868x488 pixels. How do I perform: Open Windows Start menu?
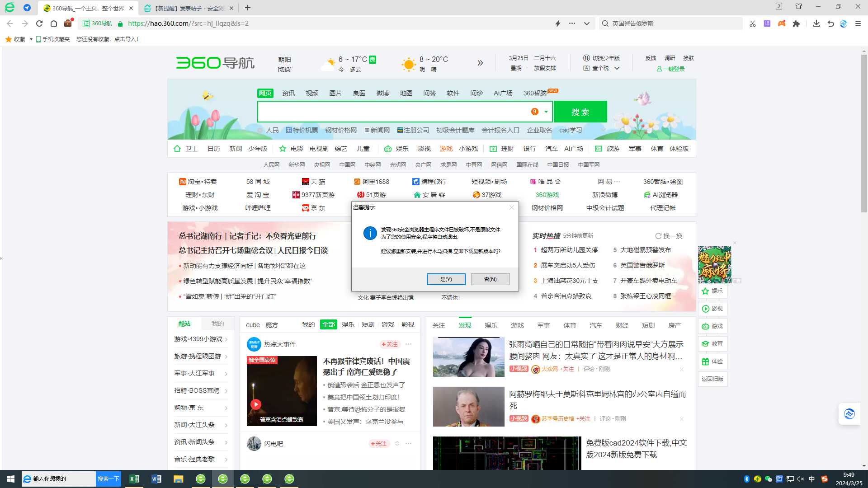pos(11,479)
